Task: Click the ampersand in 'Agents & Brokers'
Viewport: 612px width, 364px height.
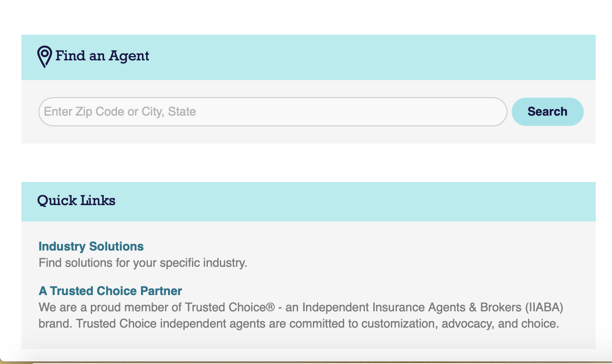Action: click(x=473, y=307)
